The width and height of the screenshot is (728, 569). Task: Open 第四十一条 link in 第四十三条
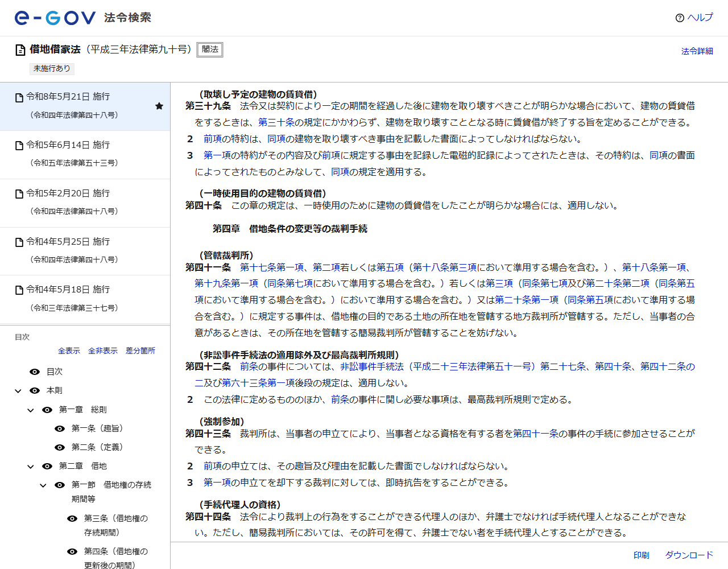point(536,434)
